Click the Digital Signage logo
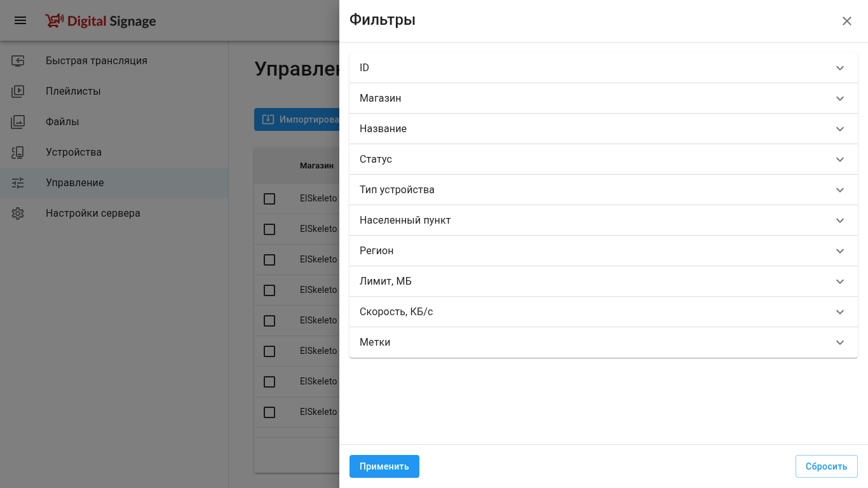 point(100,21)
